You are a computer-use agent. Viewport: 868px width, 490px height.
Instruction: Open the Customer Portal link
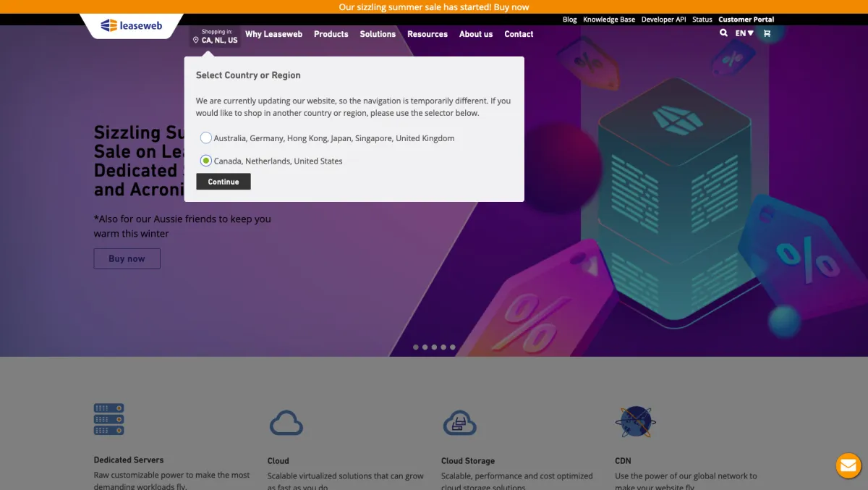coord(746,20)
